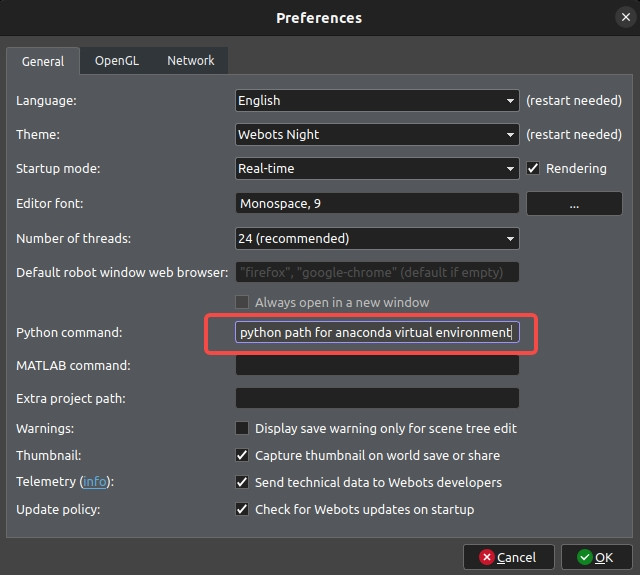Open the Telemetry info link
The height and width of the screenshot is (575, 640).
pyautogui.click(x=95, y=482)
